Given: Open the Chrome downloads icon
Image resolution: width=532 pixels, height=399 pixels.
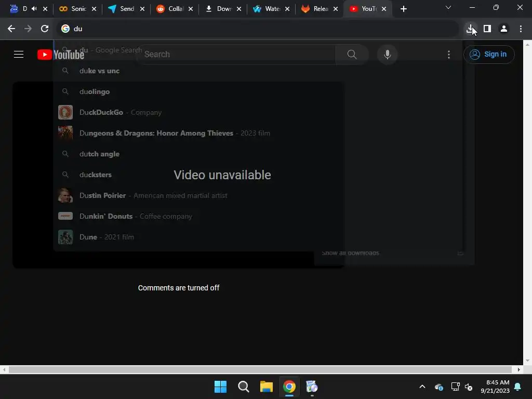Looking at the screenshot, I should (470, 29).
